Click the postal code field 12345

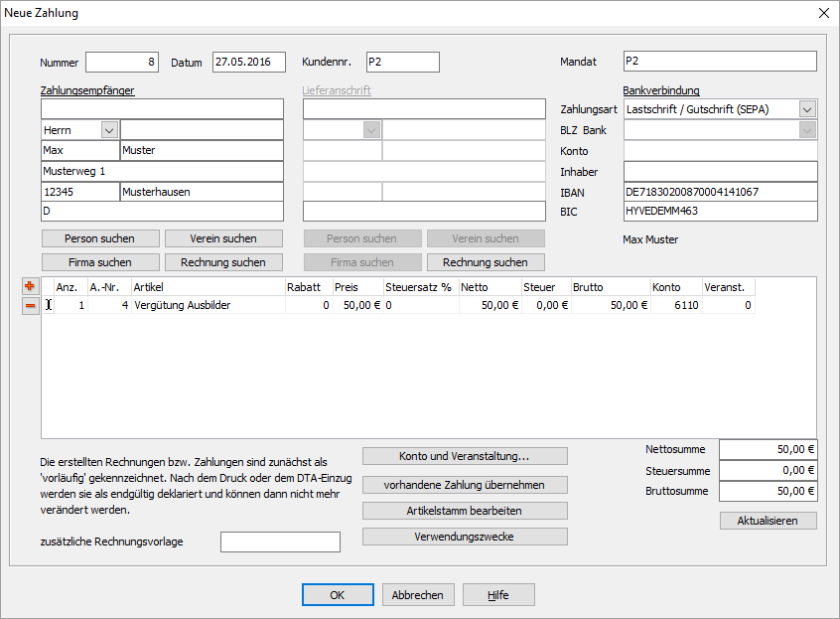[x=80, y=192]
